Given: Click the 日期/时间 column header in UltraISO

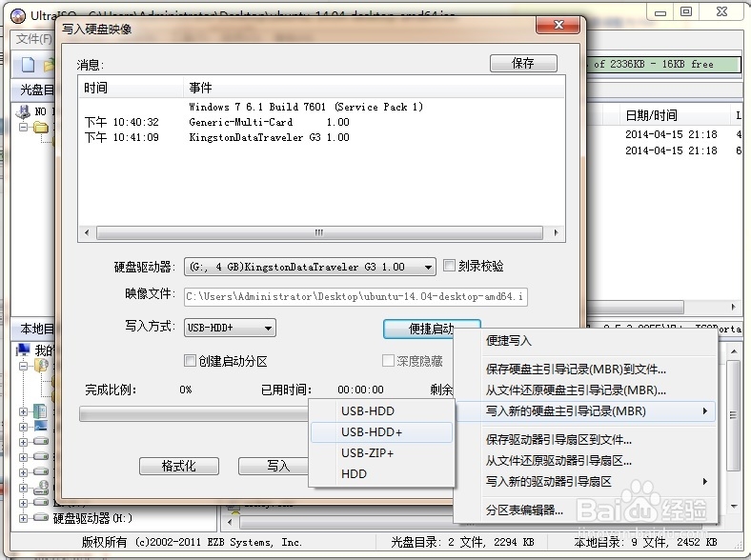Looking at the screenshot, I should tap(674, 115).
